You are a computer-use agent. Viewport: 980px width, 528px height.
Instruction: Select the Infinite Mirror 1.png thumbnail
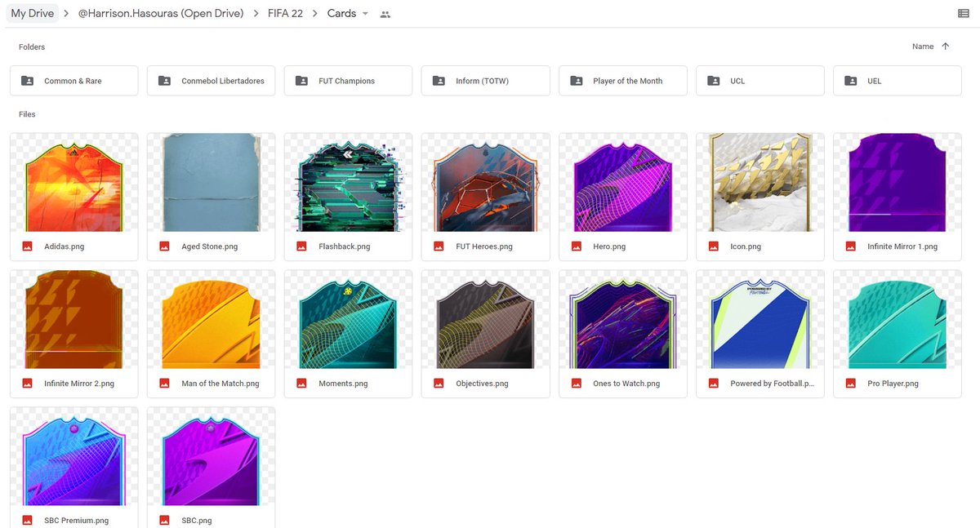click(x=898, y=182)
